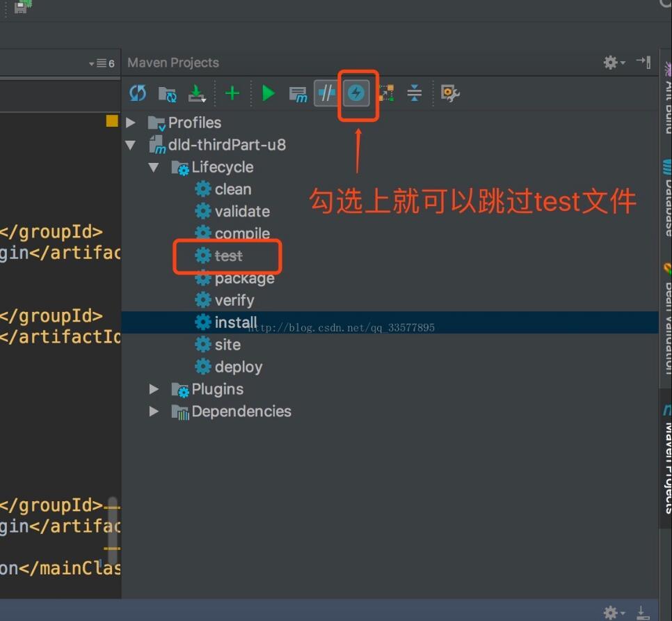Collapse all nodes in Maven panel
The height and width of the screenshot is (621, 672).
point(413,93)
